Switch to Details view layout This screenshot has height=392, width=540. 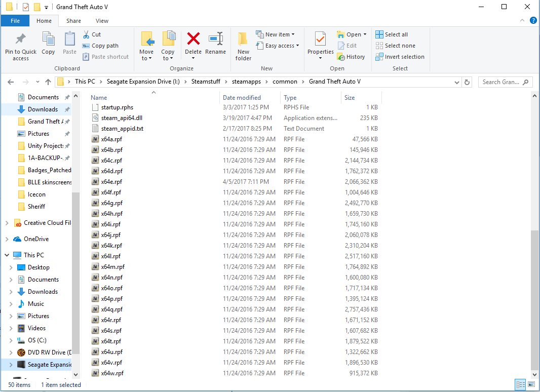[520, 384]
